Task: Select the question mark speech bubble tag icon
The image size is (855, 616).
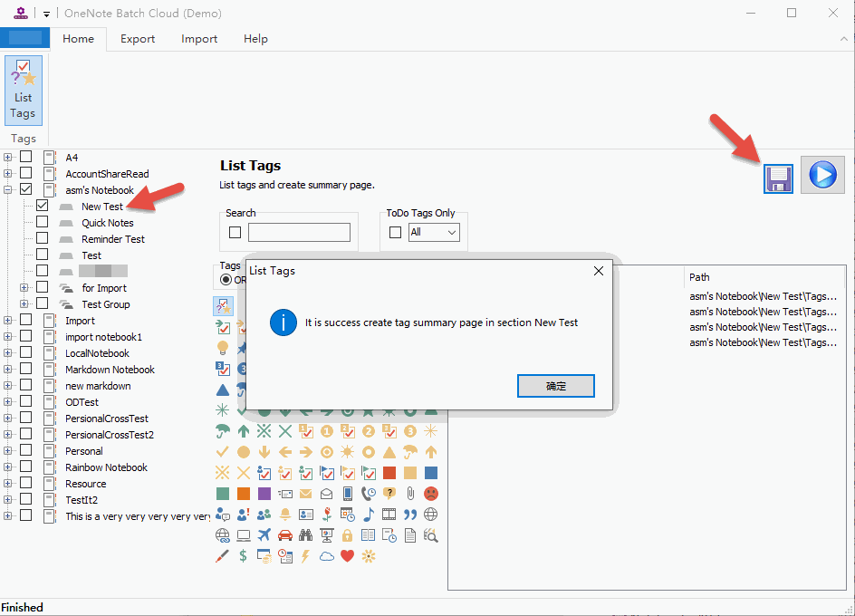Action: (x=389, y=494)
